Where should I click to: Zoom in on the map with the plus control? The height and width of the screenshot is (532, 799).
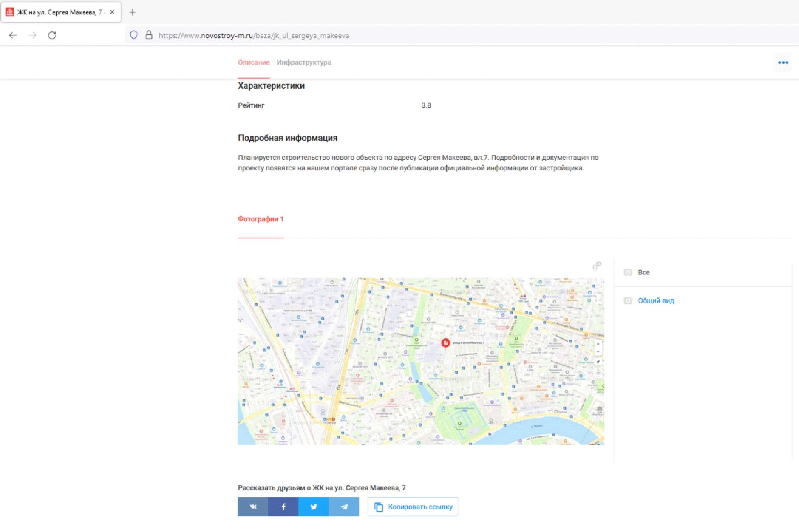[598, 344]
